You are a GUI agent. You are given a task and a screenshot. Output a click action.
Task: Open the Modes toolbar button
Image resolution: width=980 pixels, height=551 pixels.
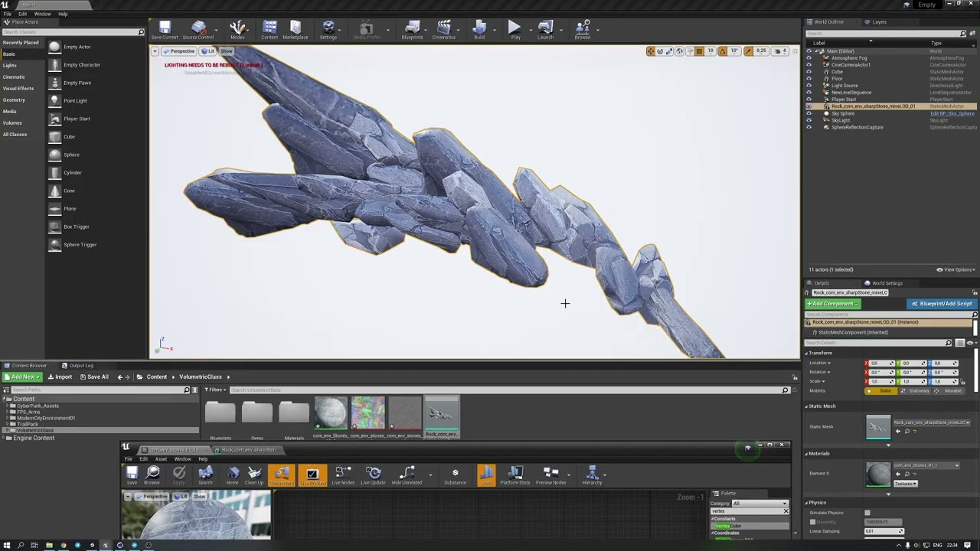pyautogui.click(x=237, y=30)
